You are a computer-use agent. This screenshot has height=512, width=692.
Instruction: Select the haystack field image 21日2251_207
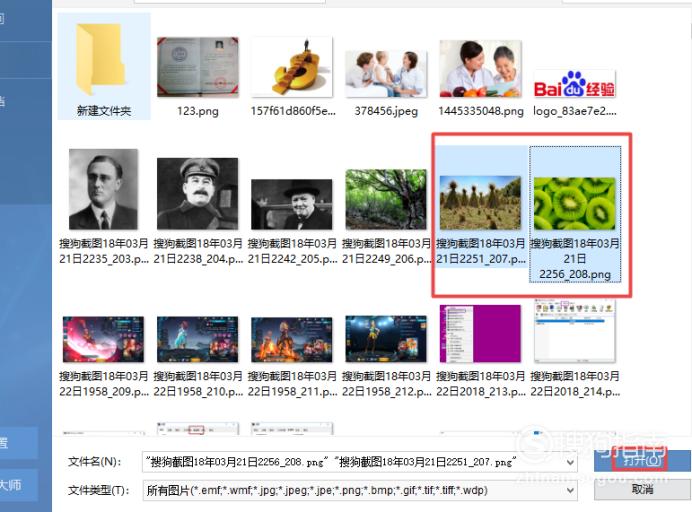coord(480,203)
